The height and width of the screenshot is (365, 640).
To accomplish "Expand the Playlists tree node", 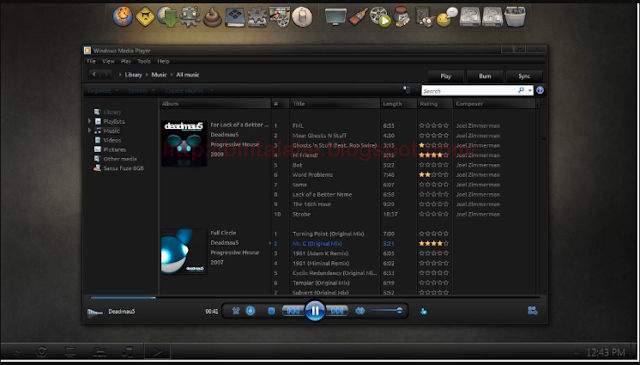I will (89, 121).
